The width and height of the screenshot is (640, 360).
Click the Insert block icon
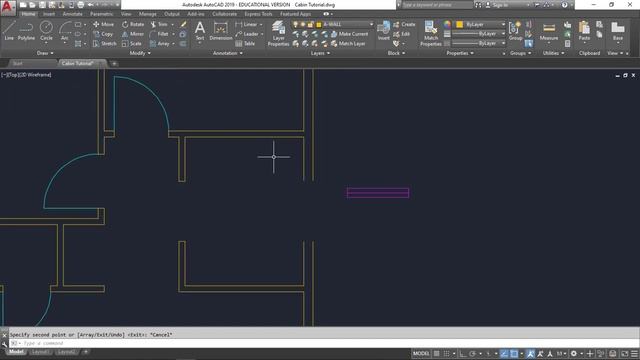point(384,31)
